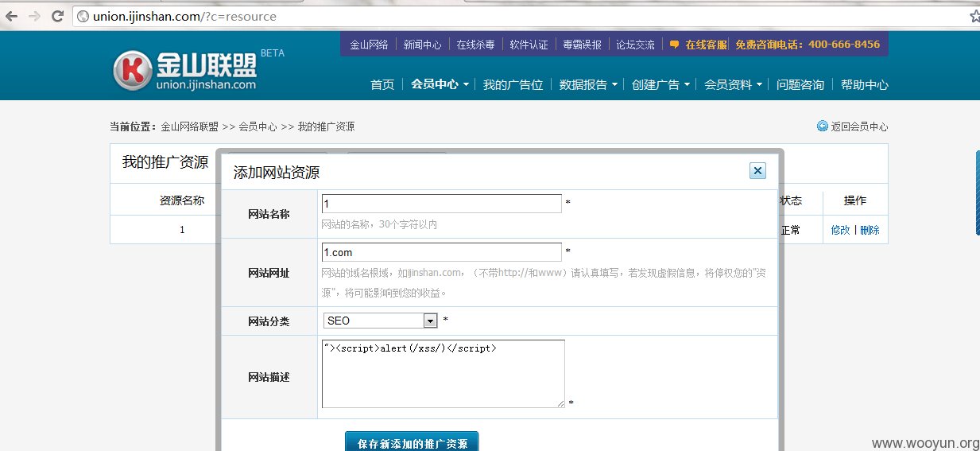Open 软件认证 top link

529,45
